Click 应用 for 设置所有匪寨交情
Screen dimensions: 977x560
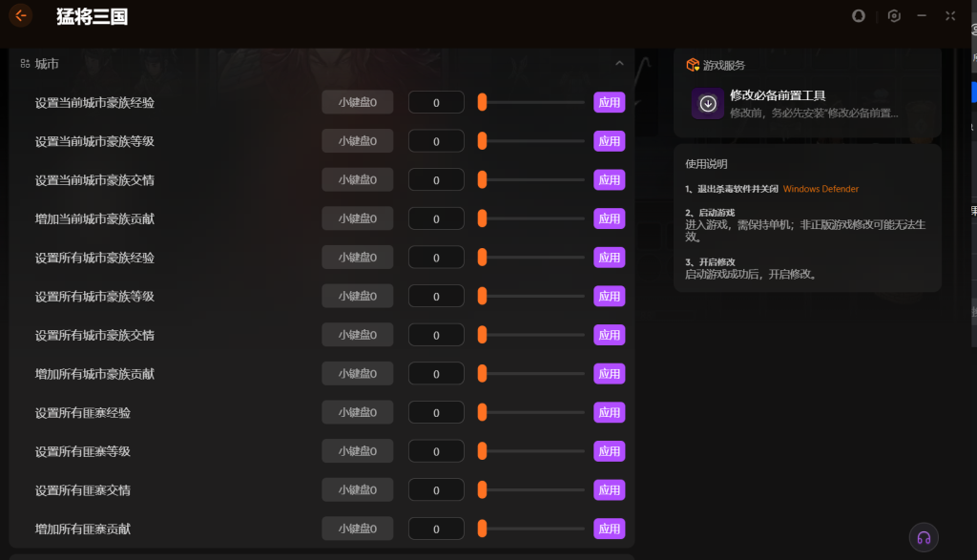(610, 490)
